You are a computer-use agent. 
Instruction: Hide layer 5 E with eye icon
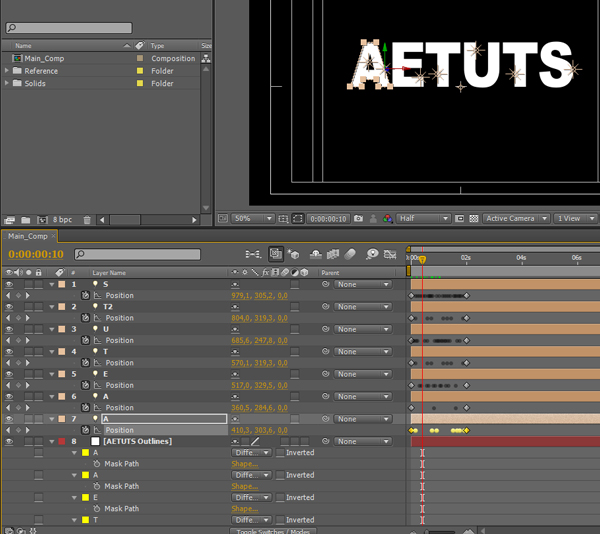click(x=9, y=374)
